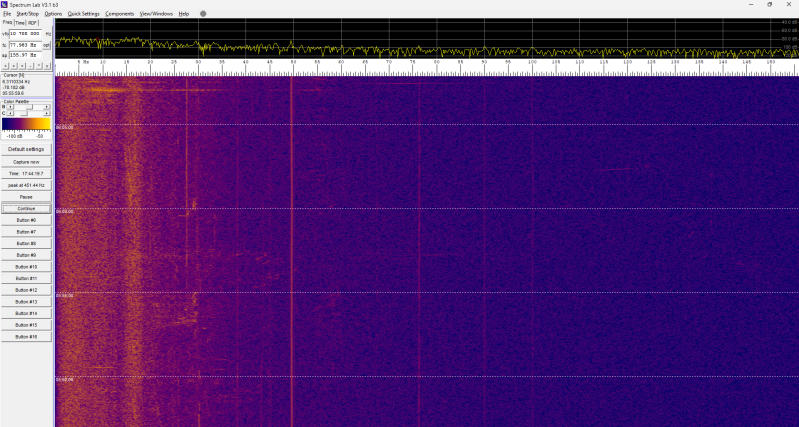Open the Start/Stop menu
The height and width of the screenshot is (427, 799).
(x=28, y=14)
